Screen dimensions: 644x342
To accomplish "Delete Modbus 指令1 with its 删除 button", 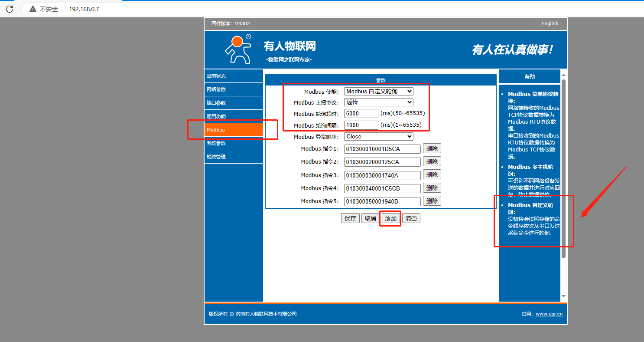I will pyautogui.click(x=432, y=148).
